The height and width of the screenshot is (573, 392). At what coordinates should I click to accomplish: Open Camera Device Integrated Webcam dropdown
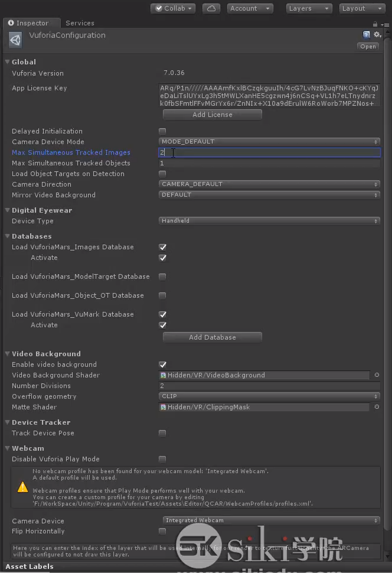[272, 520]
